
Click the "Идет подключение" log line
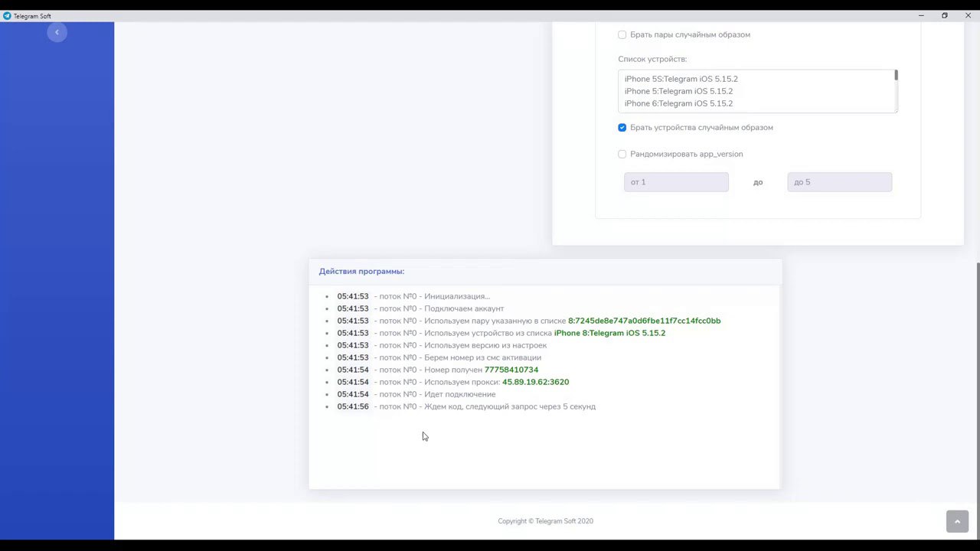(x=416, y=394)
